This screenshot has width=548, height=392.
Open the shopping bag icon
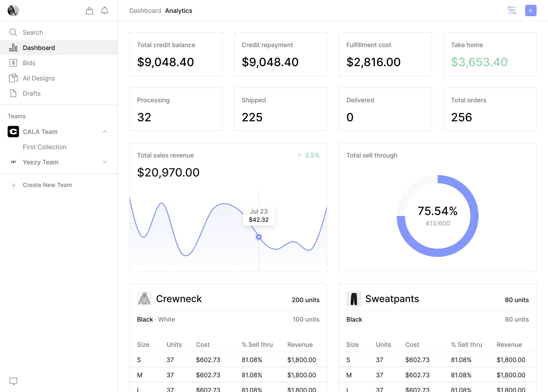tap(89, 11)
